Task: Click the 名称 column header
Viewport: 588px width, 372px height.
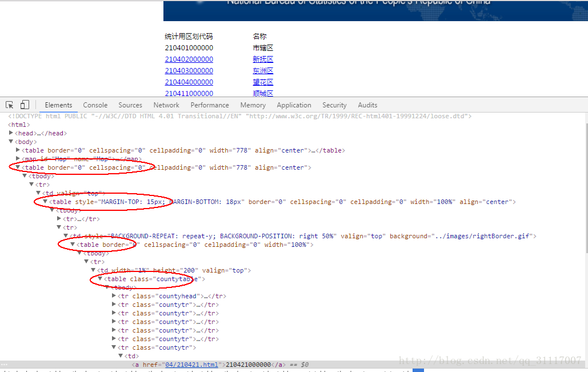Action: (259, 37)
